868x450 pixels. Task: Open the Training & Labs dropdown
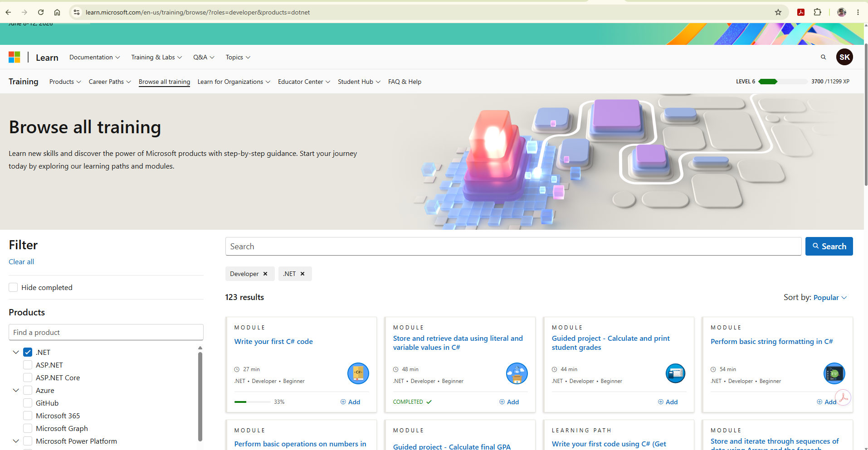click(156, 57)
